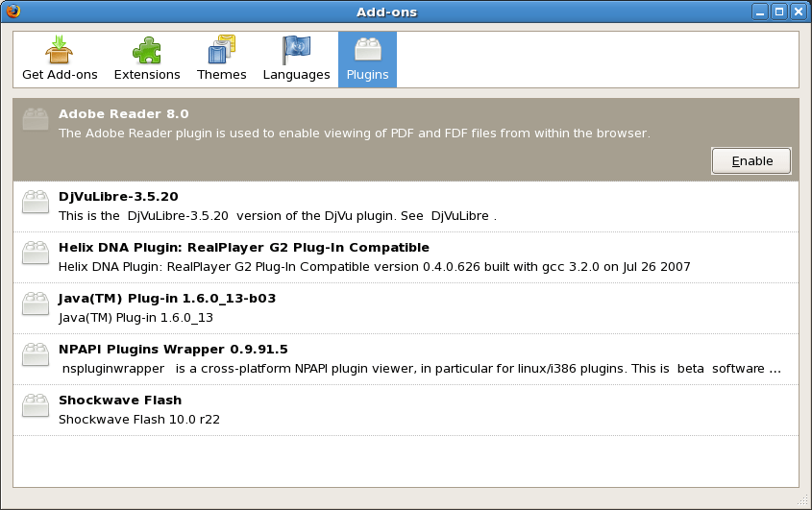Screen dimensions: 812x510
Task: Enable the Adobe Reader 8.0 plugin
Action: [751, 161]
